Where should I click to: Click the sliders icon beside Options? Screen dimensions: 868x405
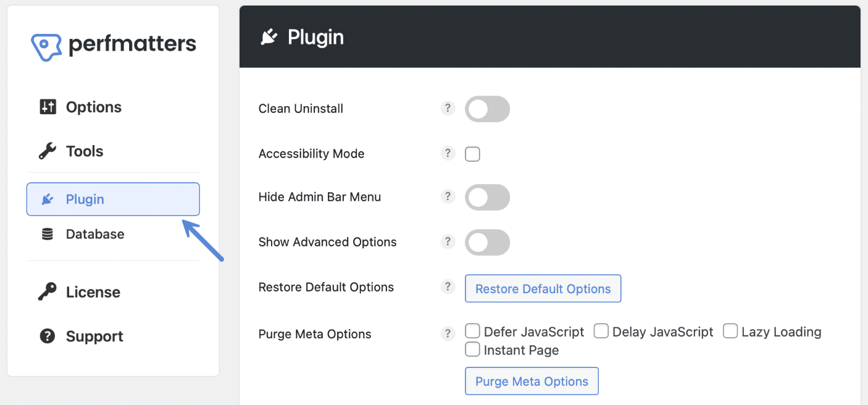pos(48,106)
